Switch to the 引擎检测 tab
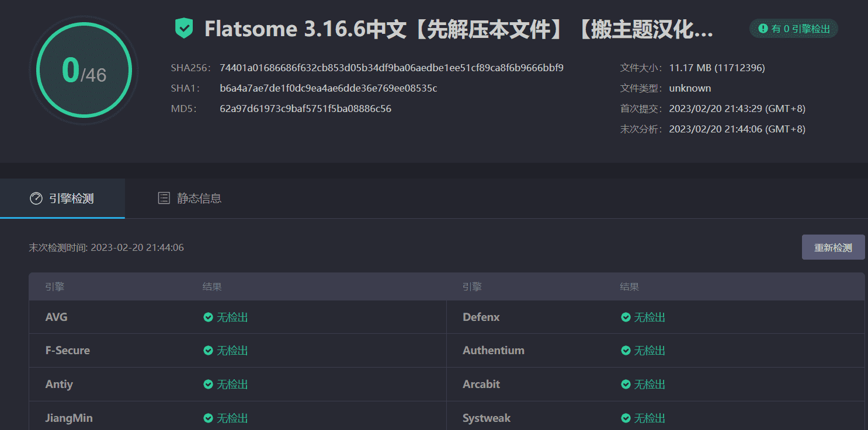 click(x=63, y=198)
